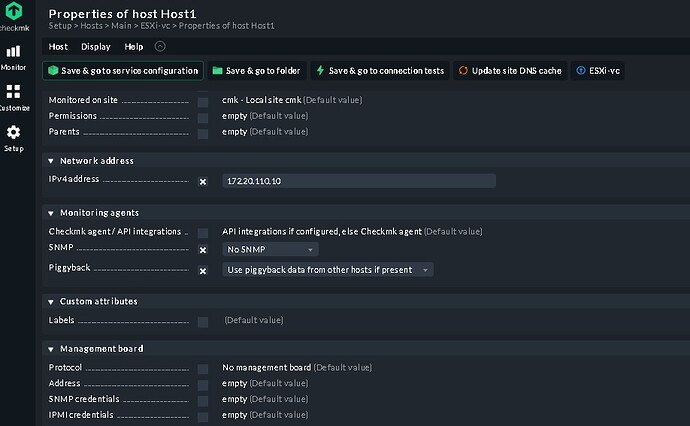Image resolution: width=690 pixels, height=426 pixels.
Task: Uncheck the IPv4 address checkbox
Action: pos(203,181)
